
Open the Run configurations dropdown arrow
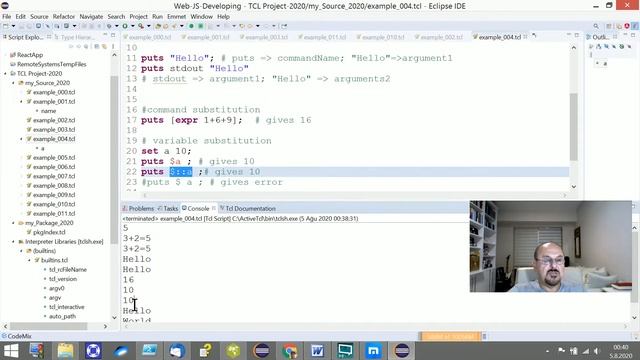click(133, 26)
